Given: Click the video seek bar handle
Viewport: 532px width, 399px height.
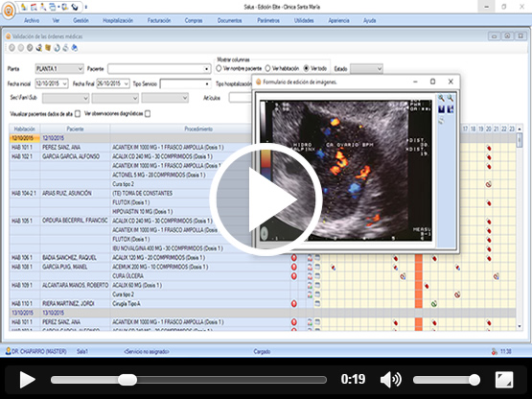Looking at the screenshot, I should coord(127,380).
